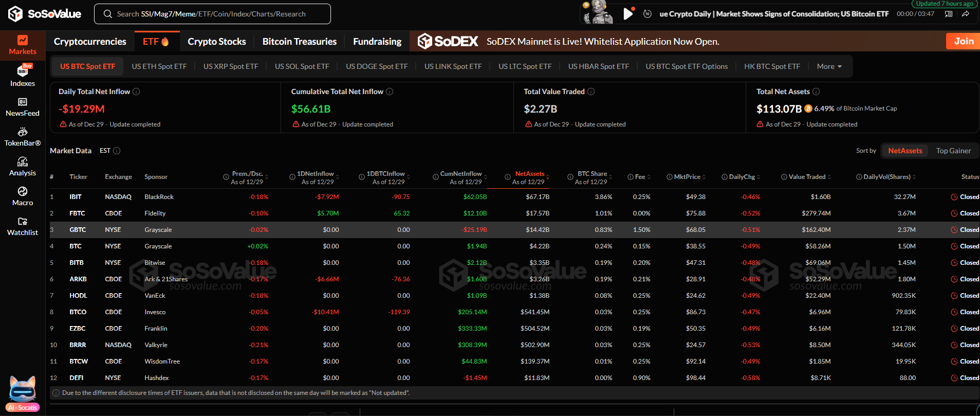Play the Crypto Daily audio briefing
980x416 pixels.
[x=627, y=14]
